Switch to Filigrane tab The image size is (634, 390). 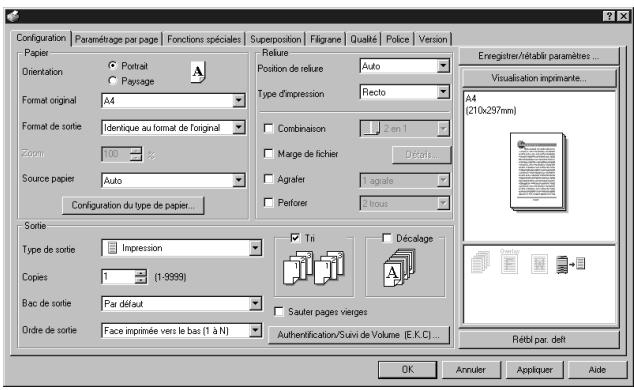(325, 39)
